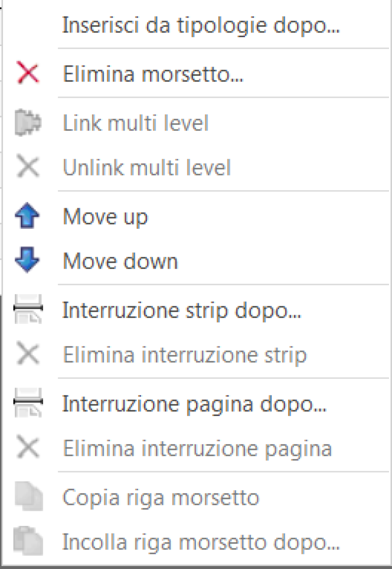This screenshot has width=392, height=569.
Task: Click the blue up arrow icon
Action: (x=27, y=216)
